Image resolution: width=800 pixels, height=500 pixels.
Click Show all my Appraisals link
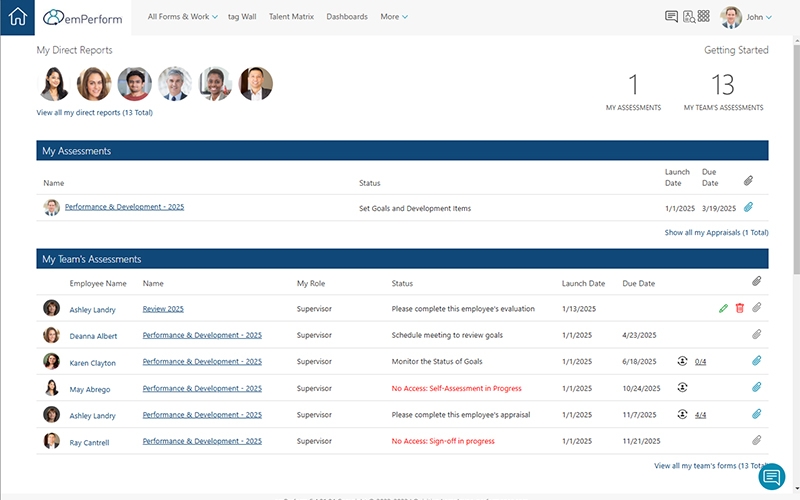tap(716, 233)
